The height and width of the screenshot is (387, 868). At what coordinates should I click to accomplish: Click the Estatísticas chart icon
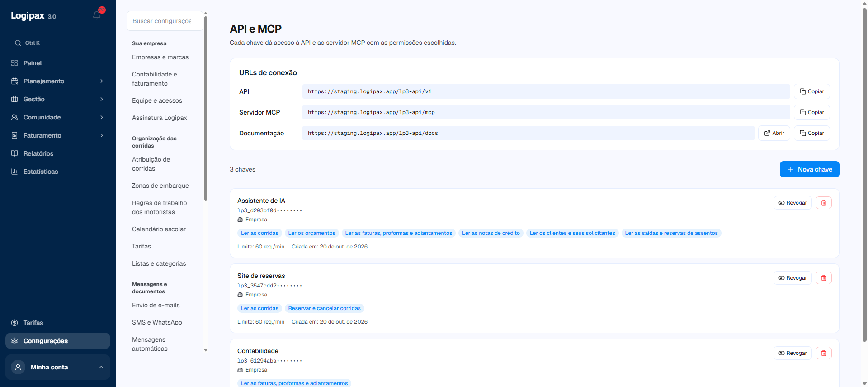14,172
